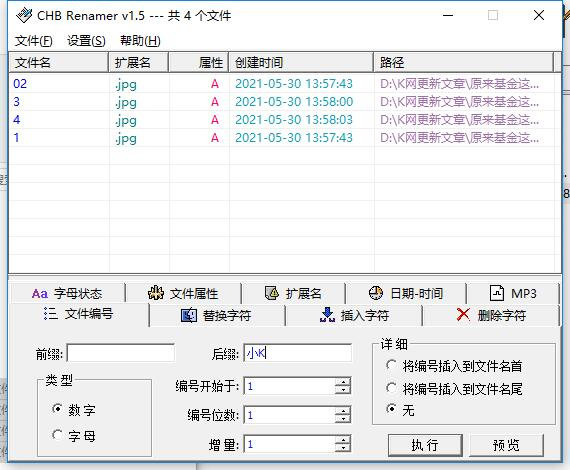570x470 pixels.
Task: Open the 字母状态 tab via its Aa icon
Action: tap(40, 293)
